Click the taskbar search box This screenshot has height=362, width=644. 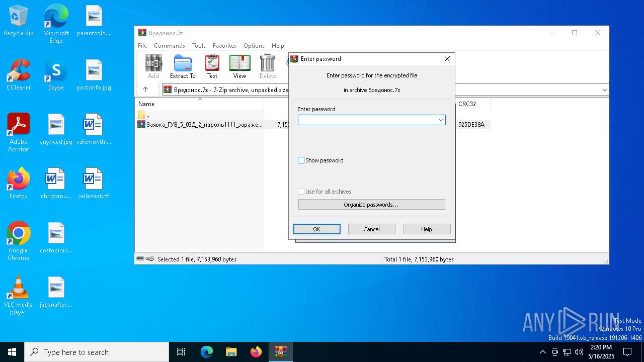click(x=97, y=352)
